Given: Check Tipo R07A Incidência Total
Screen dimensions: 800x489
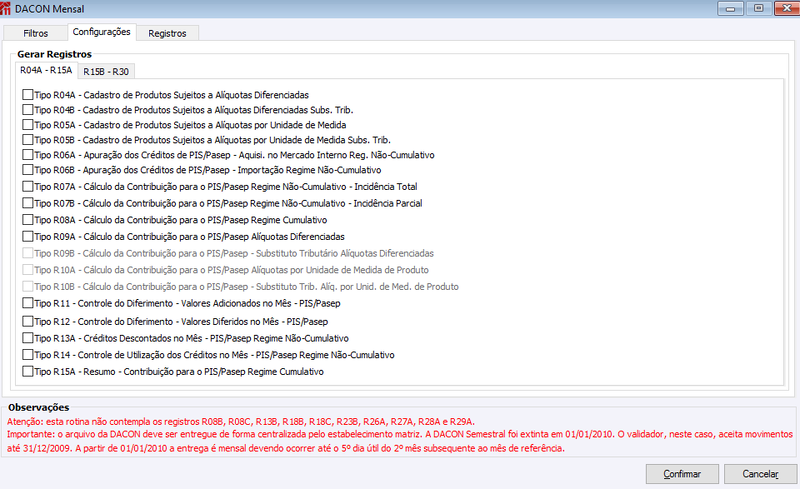Looking at the screenshot, I should pyautogui.click(x=28, y=187).
